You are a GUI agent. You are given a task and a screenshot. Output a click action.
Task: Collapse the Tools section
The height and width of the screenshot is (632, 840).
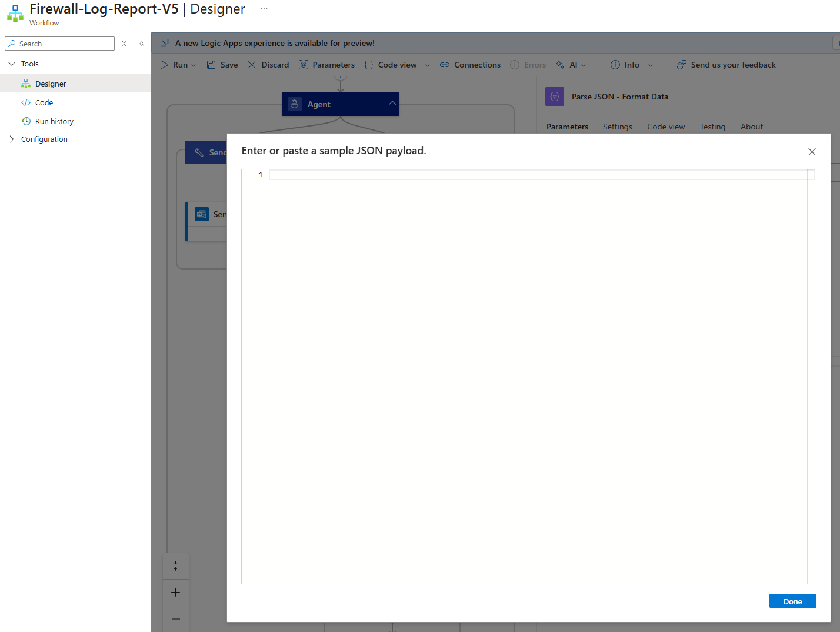click(12, 64)
